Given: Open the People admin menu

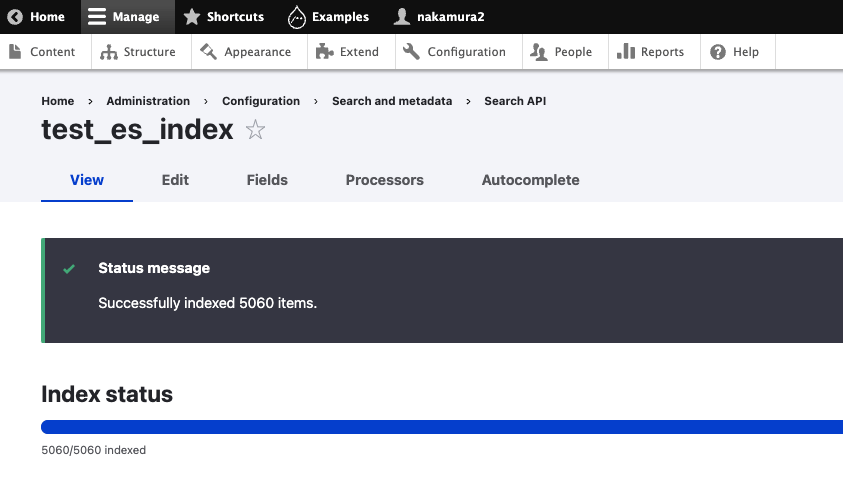Looking at the screenshot, I should [566, 52].
